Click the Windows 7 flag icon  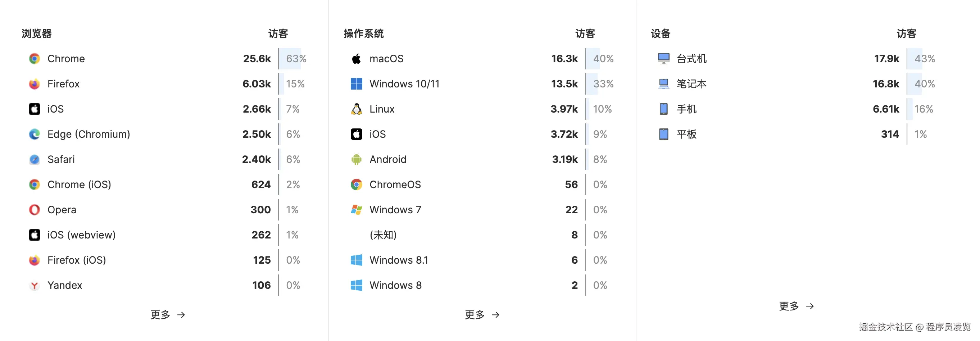click(x=356, y=210)
